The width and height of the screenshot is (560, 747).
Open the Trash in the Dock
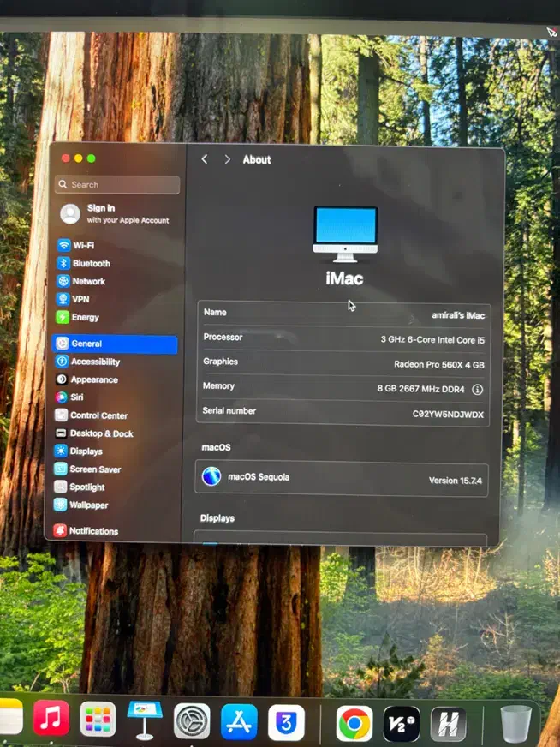pos(516,724)
